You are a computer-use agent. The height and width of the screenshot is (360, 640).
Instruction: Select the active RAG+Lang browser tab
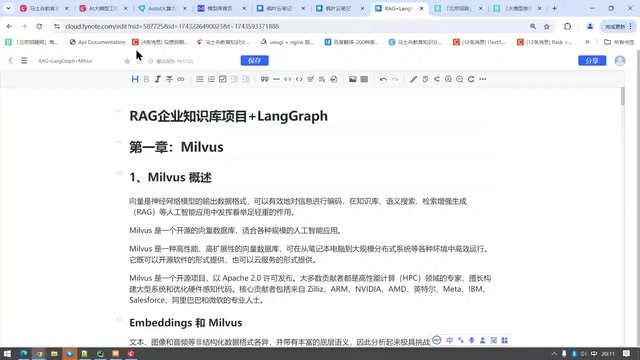point(399,8)
